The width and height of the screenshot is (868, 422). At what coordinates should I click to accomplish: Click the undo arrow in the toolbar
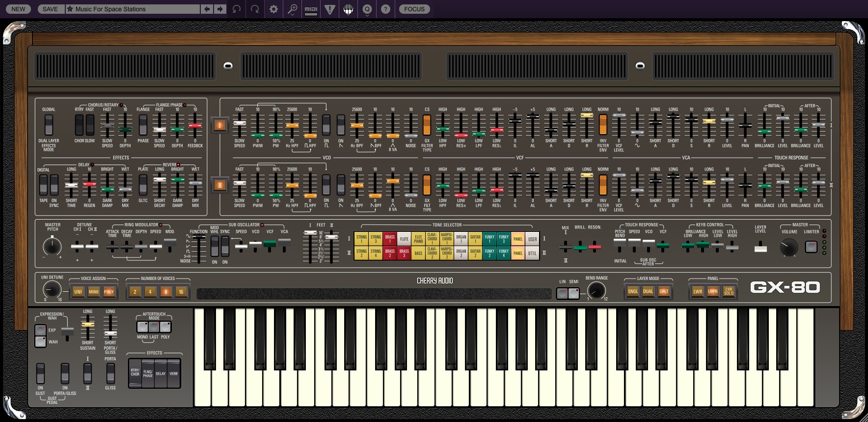(237, 9)
